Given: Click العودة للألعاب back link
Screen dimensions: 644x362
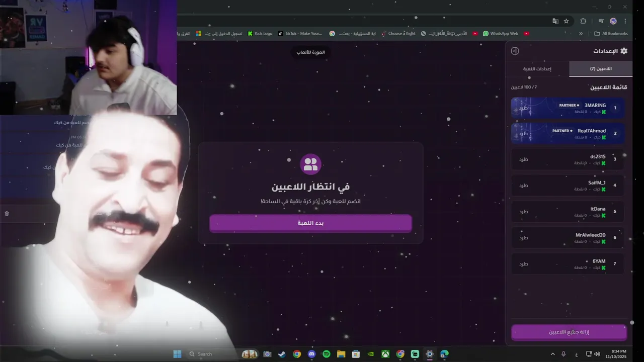Looking at the screenshot, I should click(x=310, y=52).
